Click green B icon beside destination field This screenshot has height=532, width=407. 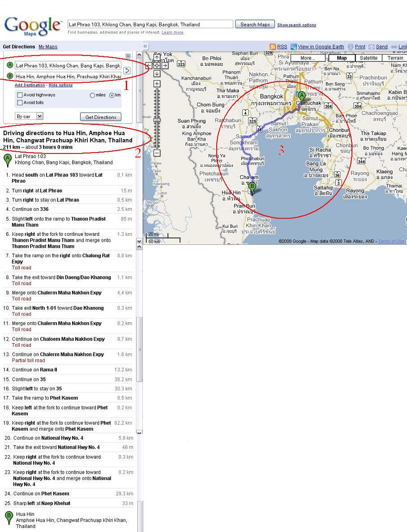(x=10, y=76)
